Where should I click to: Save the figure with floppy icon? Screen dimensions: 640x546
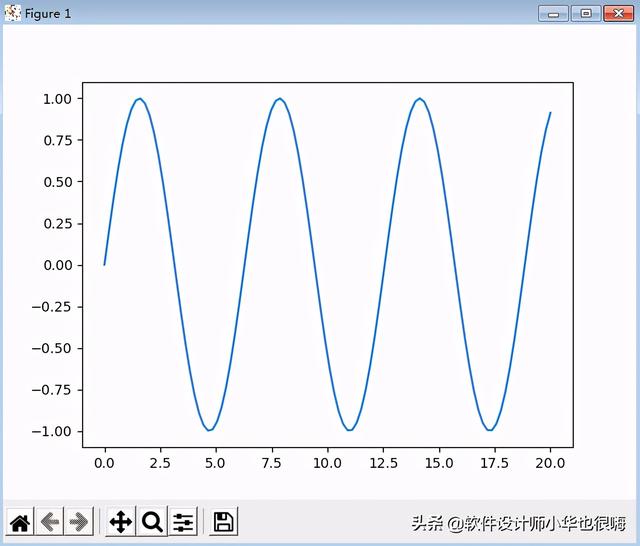pyautogui.click(x=223, y=522)
